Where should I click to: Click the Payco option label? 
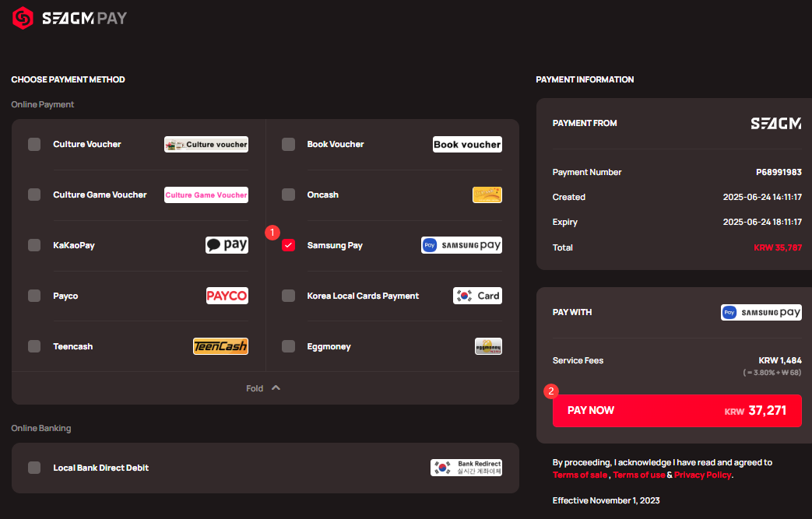tap(65, 296)
